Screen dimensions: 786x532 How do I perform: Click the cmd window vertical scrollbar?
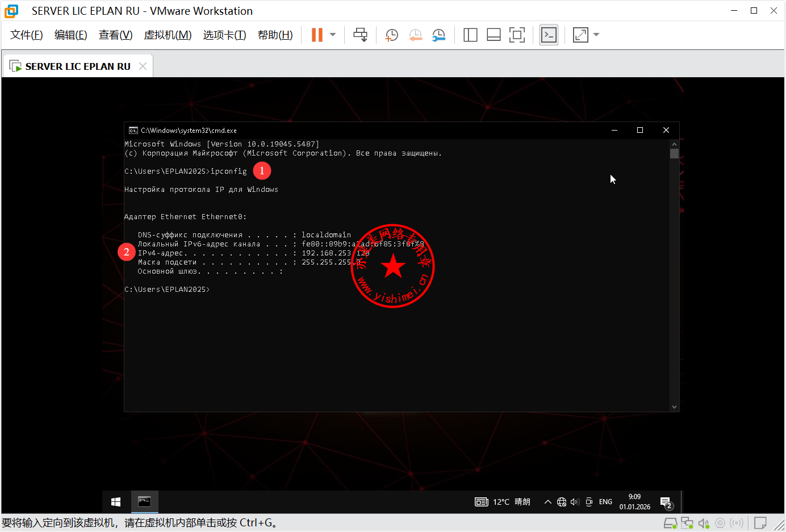click(x=674, y=273)
